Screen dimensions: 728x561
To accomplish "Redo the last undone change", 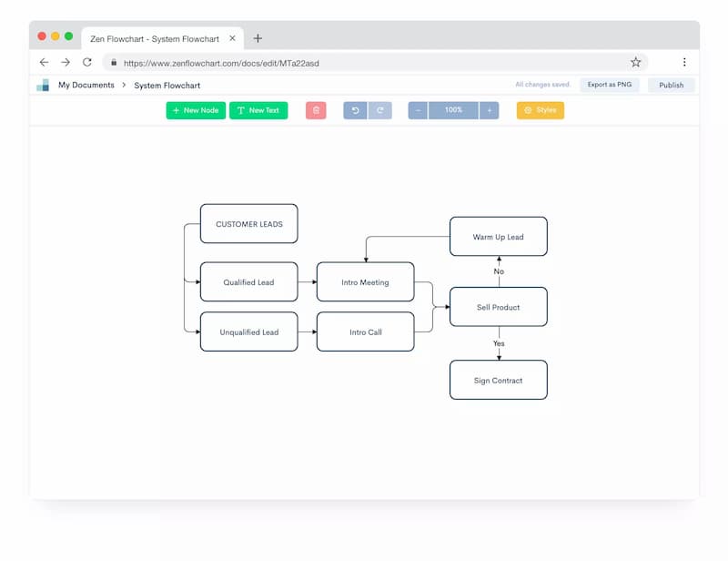I will [380, 110].
